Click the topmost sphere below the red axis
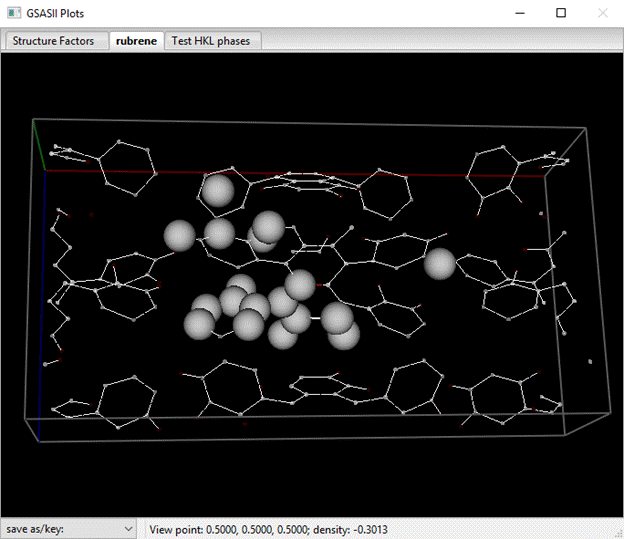The width and height of the screenshot is (624, 539). click(217, 189)
